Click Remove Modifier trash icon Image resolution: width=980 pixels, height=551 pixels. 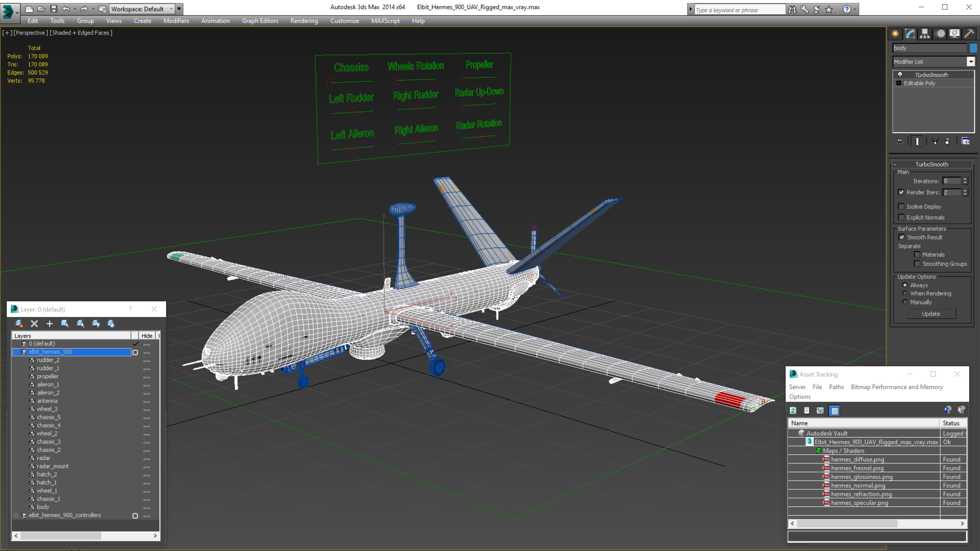pos(947,141)
